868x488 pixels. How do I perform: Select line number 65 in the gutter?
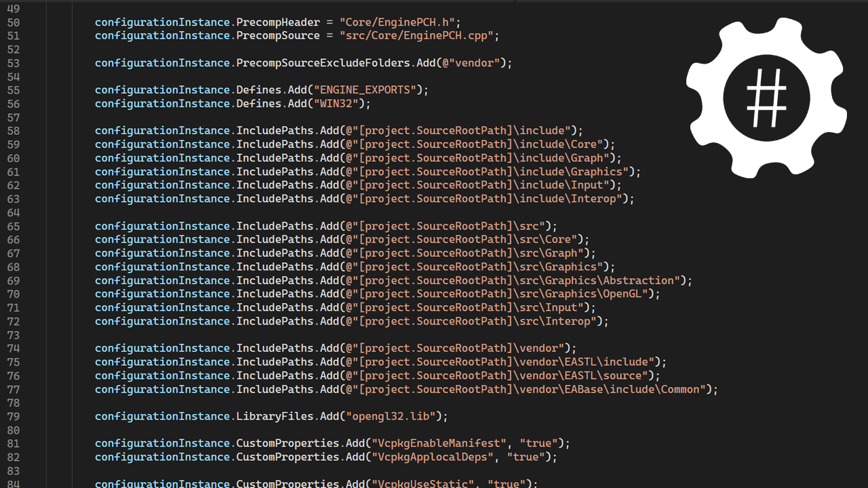click(14, 226)
